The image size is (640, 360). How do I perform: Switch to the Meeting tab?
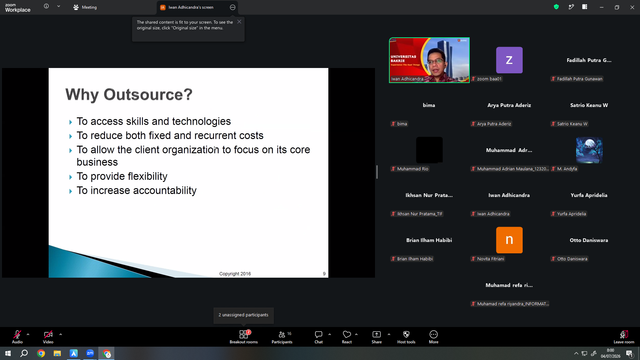click(x=85, y=7)
